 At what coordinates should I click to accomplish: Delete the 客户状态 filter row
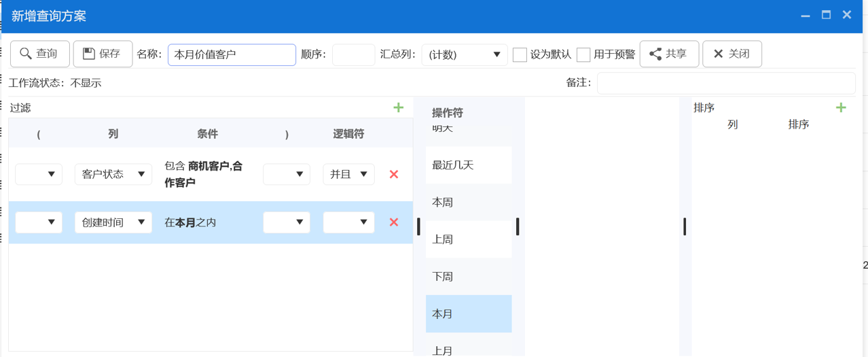pyautogui.click(x=393, y=174)
